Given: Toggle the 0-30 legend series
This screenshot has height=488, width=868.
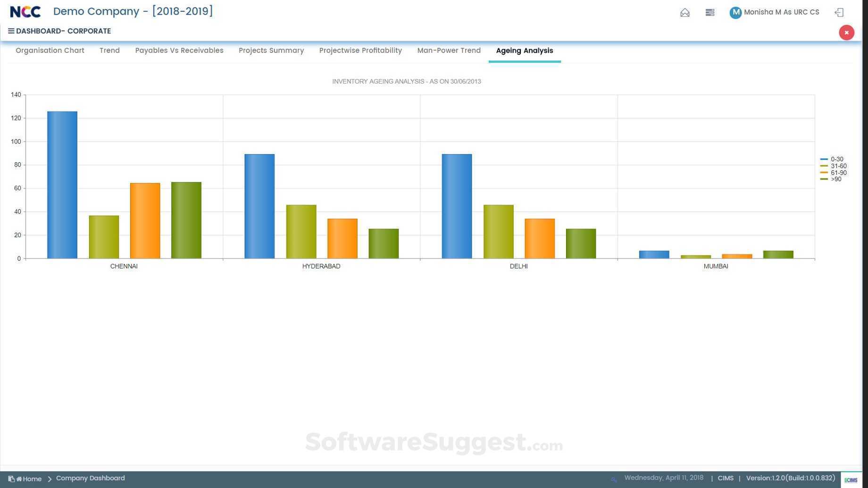Looking at the screenshot, I should [x=832, y=159].
